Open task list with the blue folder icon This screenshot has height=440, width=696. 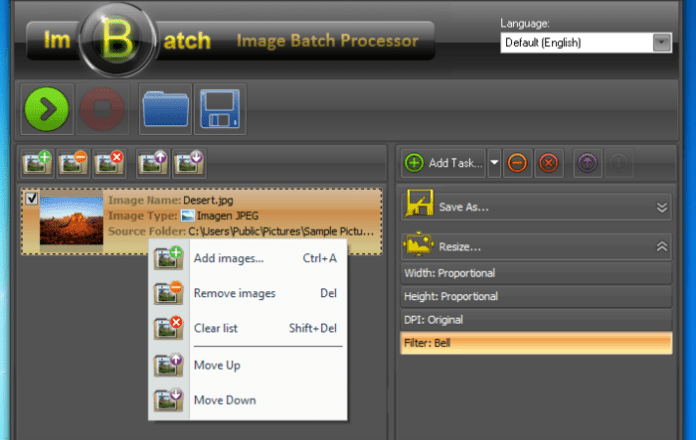[x=166, y=109]
